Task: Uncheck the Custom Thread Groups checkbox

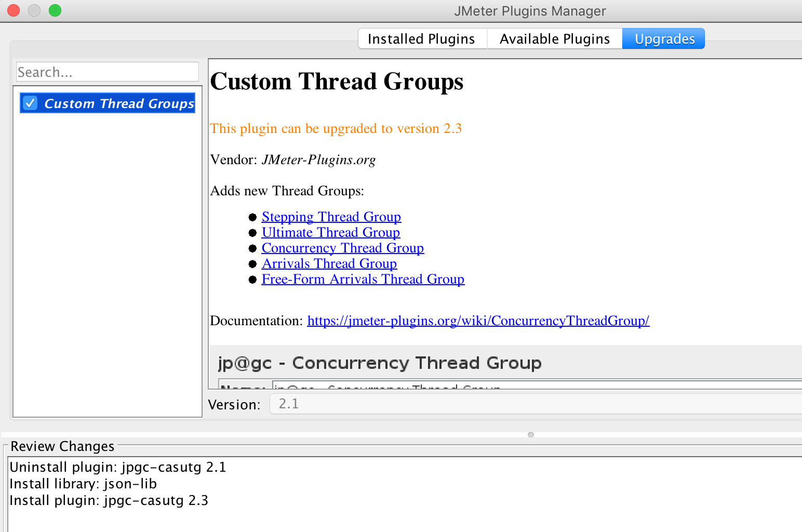Action: click(31, 103)
